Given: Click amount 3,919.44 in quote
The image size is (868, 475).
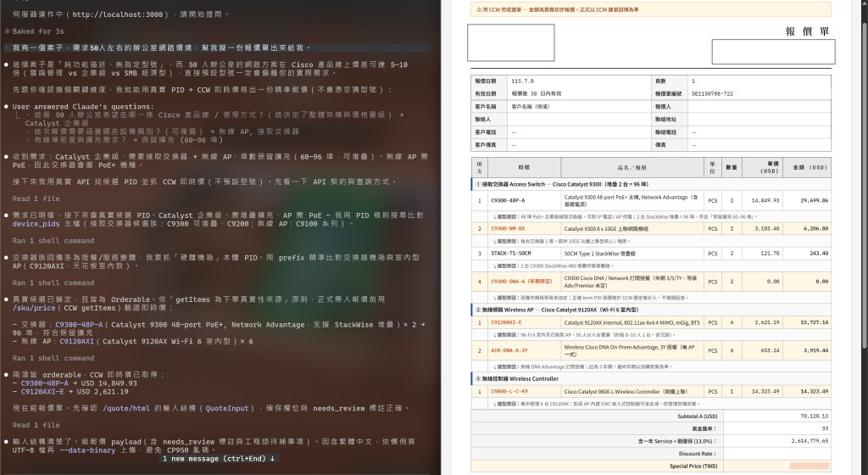Looking at the screenshot, I should pos(816,350).
